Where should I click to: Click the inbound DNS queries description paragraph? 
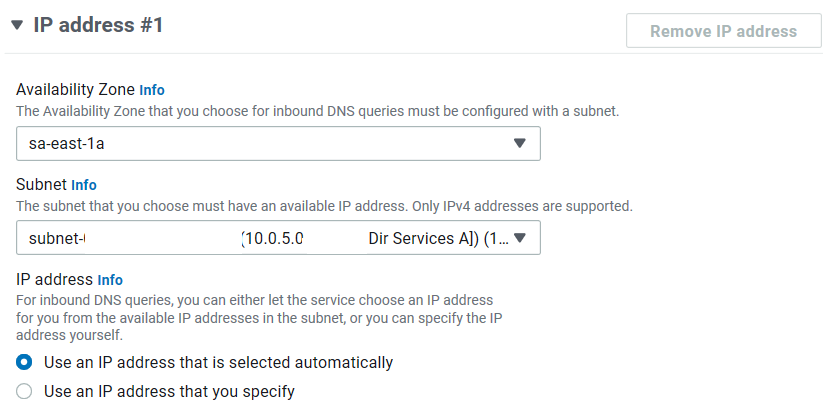[x=260, y=318]
